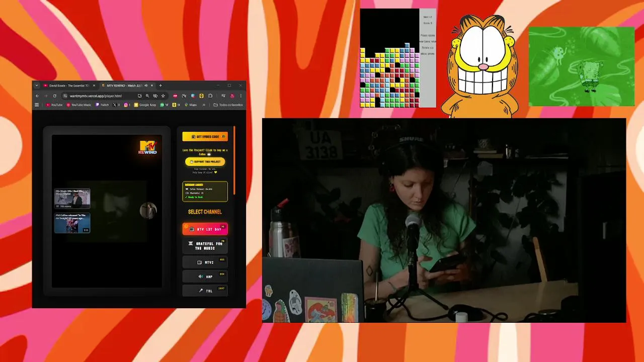Open the zoom magnifier icon in address bar

point(147,96)
